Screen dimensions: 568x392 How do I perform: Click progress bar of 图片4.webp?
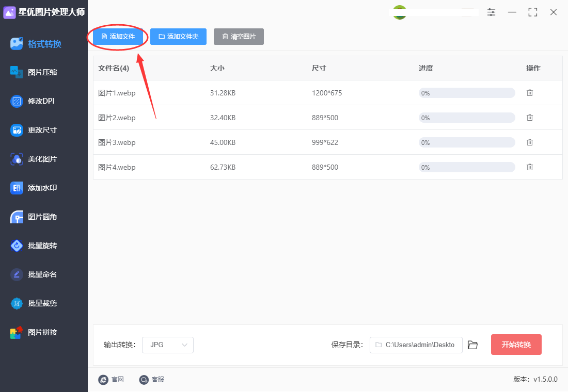coord(467,167)
